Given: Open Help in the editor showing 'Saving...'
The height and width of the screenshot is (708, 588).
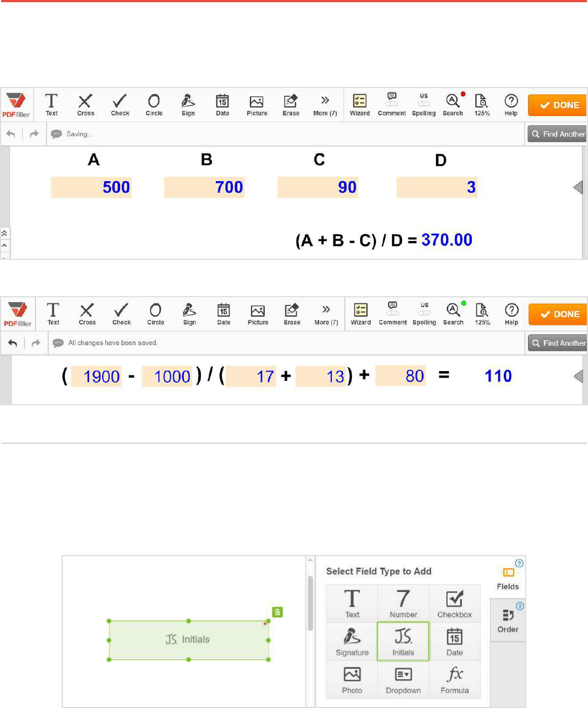Looking at the screenshot, I should pyautogui.click(x=511, y=105).
